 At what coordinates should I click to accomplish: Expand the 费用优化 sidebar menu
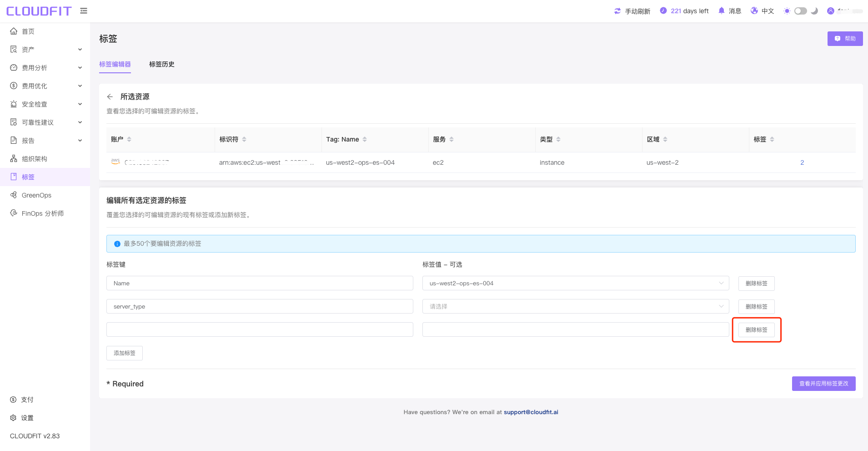pyautogui.click(x=45, y=86)
